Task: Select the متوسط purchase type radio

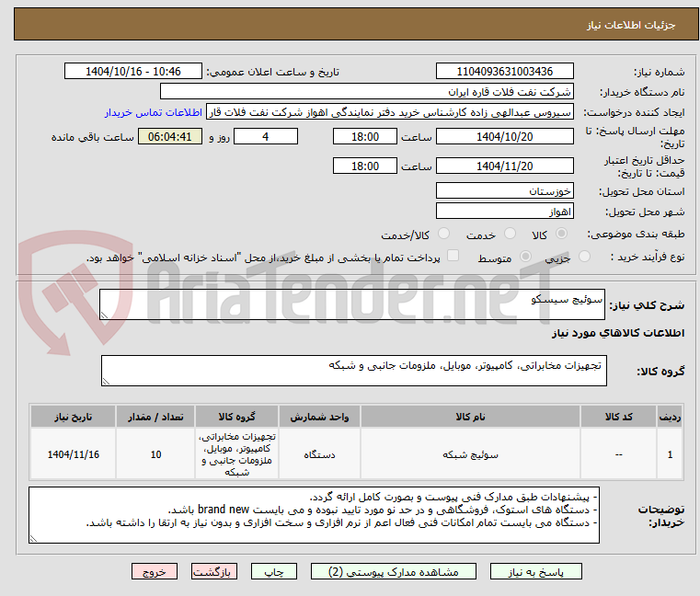Action: pyautogui.click(x=525, y=257)
